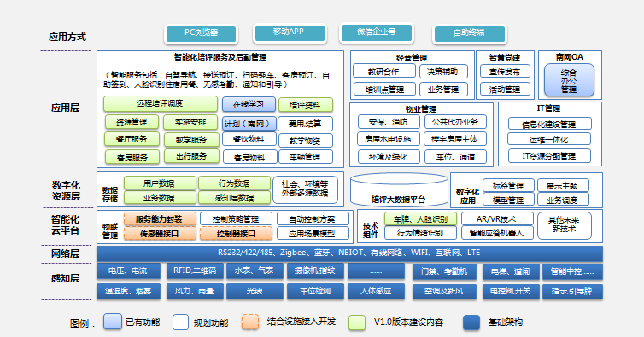This screenshot has height=337, width=644.
Task: Select the 标签管理 box
Action: [508, 185]
